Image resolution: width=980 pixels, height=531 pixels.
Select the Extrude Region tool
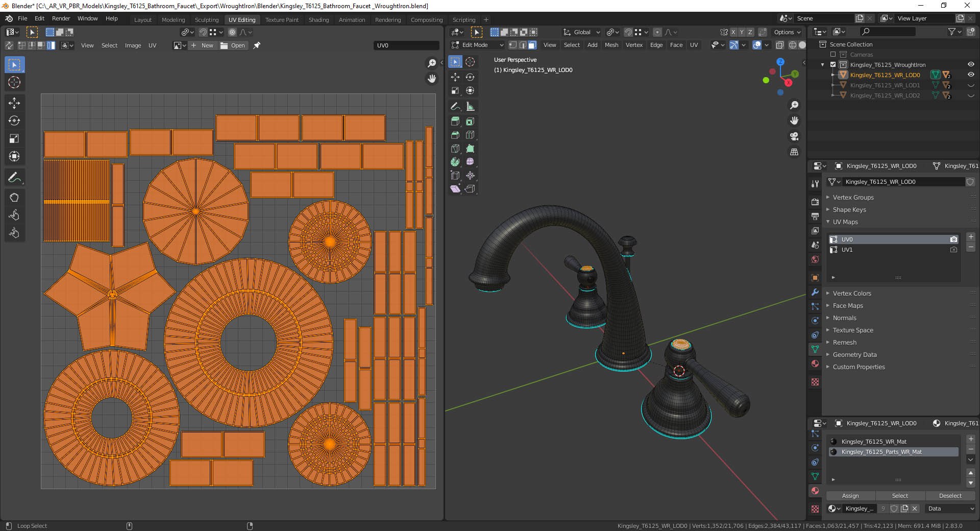(455, 122)
